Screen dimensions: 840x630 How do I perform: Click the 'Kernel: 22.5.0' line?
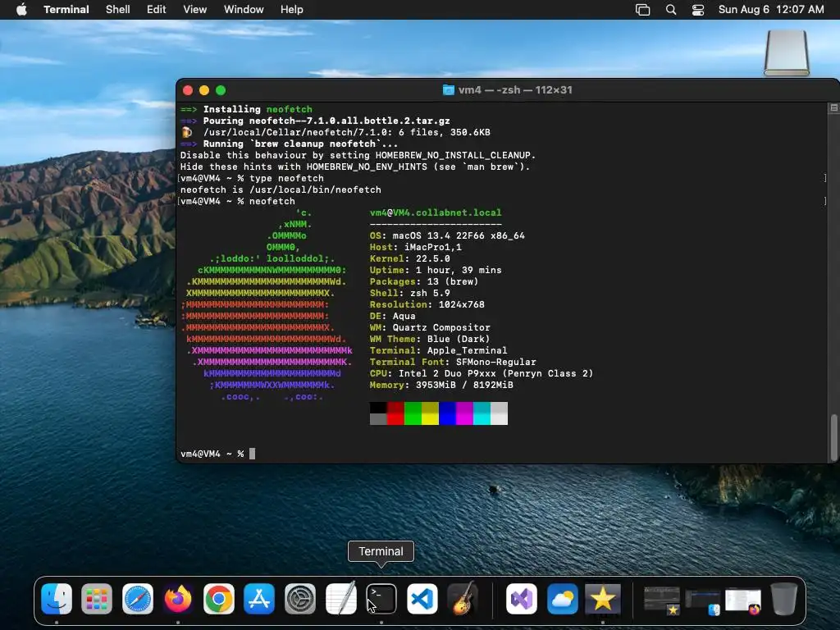pyautogui.click(x=410, y=258)
